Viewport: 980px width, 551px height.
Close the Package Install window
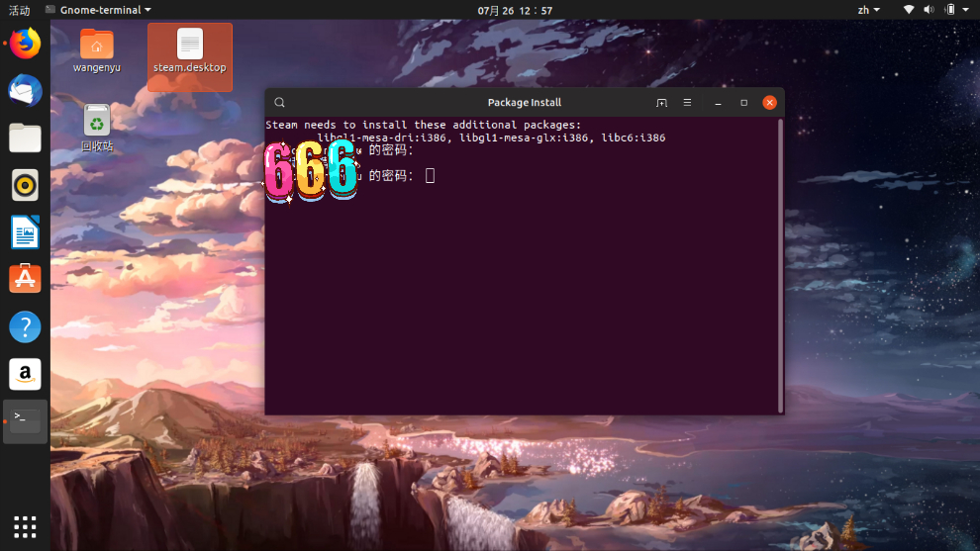[769, 103]
